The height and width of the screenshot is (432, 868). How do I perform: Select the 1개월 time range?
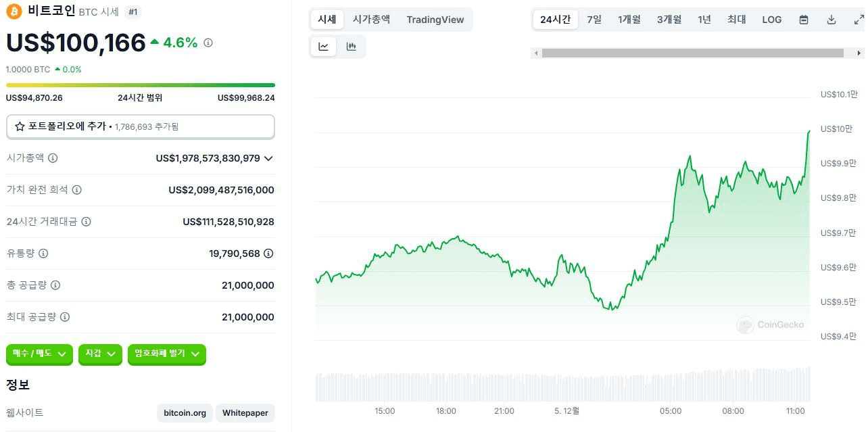[629, 20]
